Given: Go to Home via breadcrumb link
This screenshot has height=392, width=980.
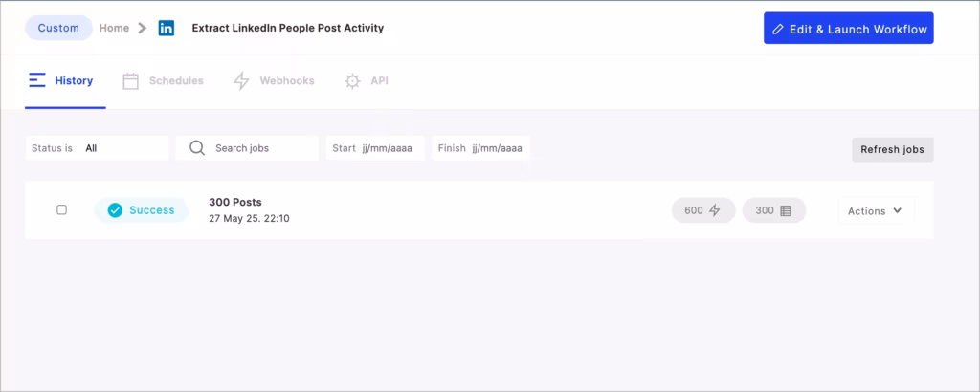Looking at the screenshot, I should (115, 28).
